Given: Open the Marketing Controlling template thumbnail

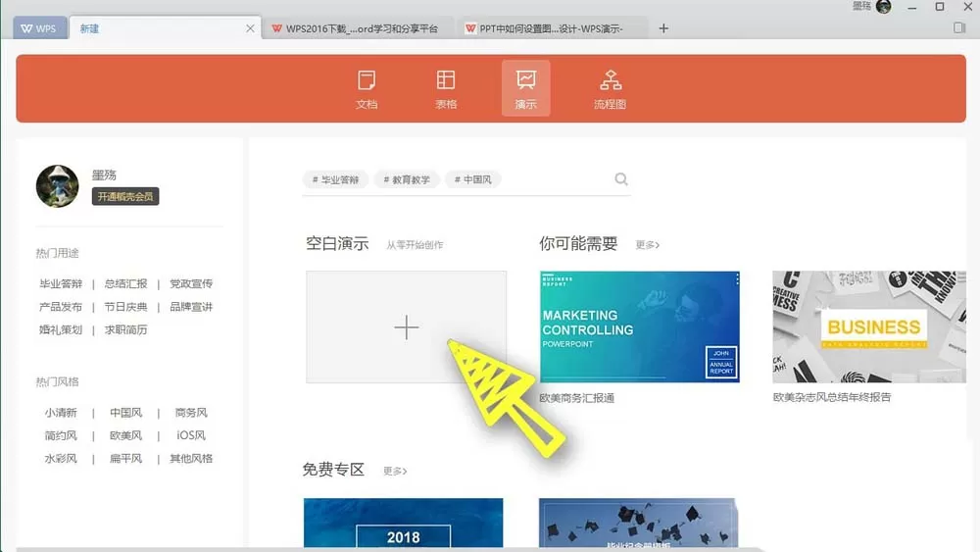Looking at the screenshot, I should (x=639, y=326).
